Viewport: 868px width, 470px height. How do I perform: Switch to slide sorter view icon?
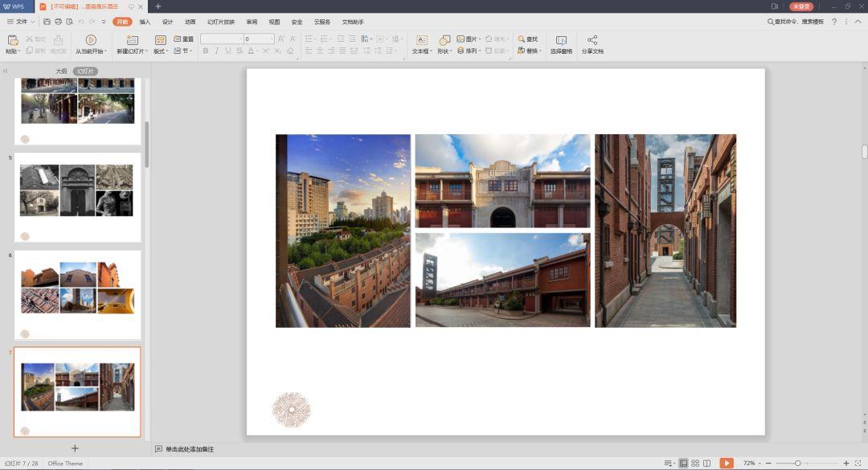click(x=695, y=463)
